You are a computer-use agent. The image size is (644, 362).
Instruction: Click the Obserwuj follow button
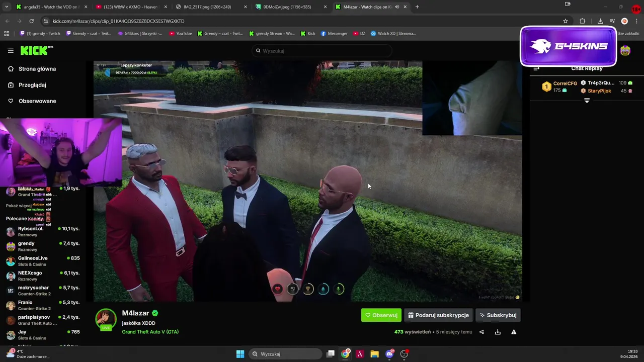(381, 315)
